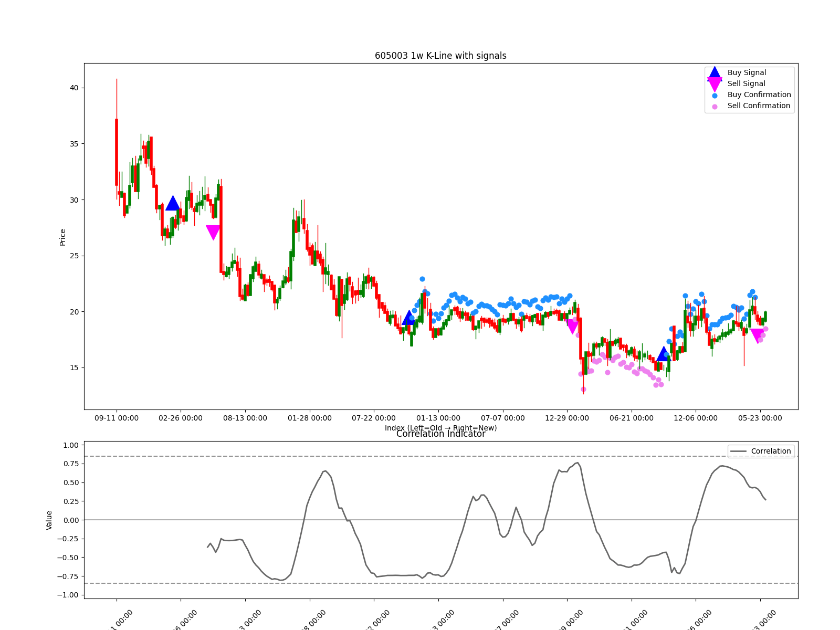Click the violet Sell Confirmation dot in legend
The image size is (840, 630).
(x=715, y=107)
